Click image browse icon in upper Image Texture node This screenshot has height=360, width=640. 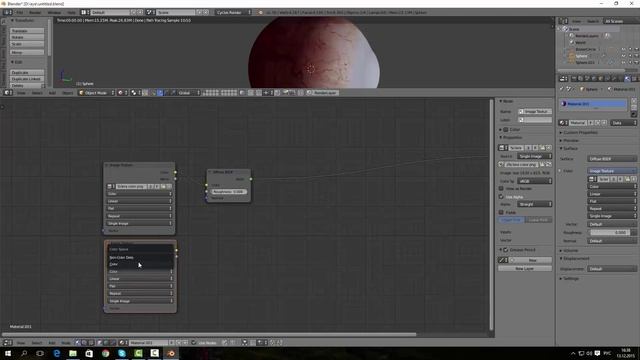(110, 187)
